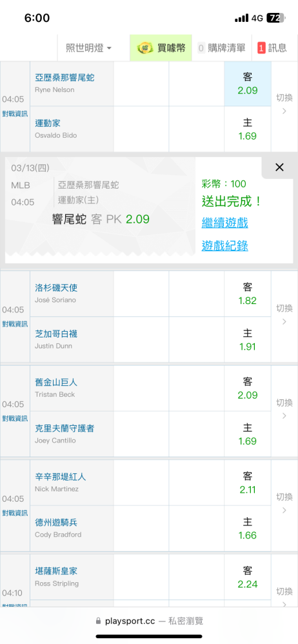View 對戰資訊 for the Diamondbacks matchup
This screenshot has height=644, width=298.
tap(15, 114)
